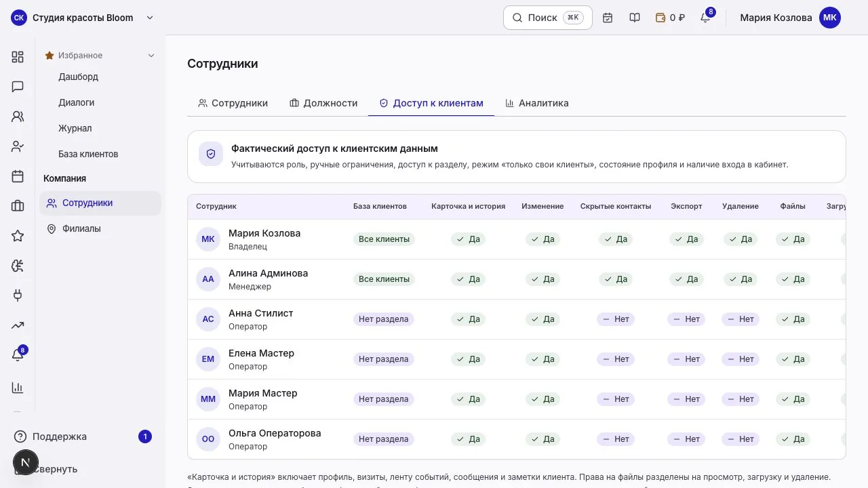Screen dimensions: 868x488
Task: Click the Алина Админова employee row name
Action: [x=268, y=273]
